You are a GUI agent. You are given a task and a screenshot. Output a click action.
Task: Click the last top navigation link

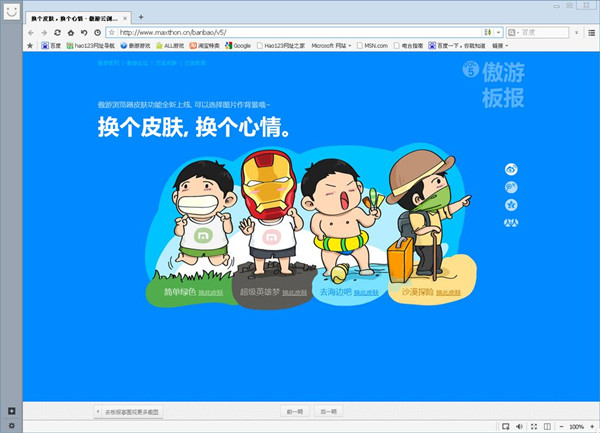pyautogui.click(x=195, y=63)
